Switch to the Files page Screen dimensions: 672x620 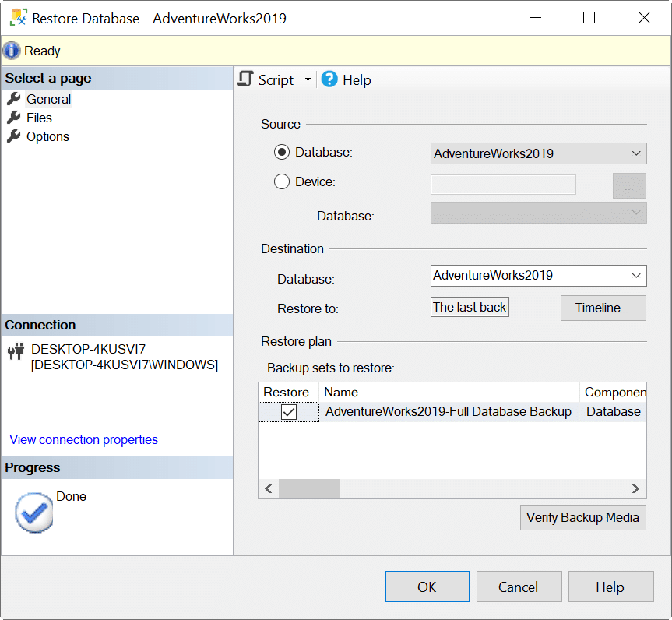click(39, 118)
